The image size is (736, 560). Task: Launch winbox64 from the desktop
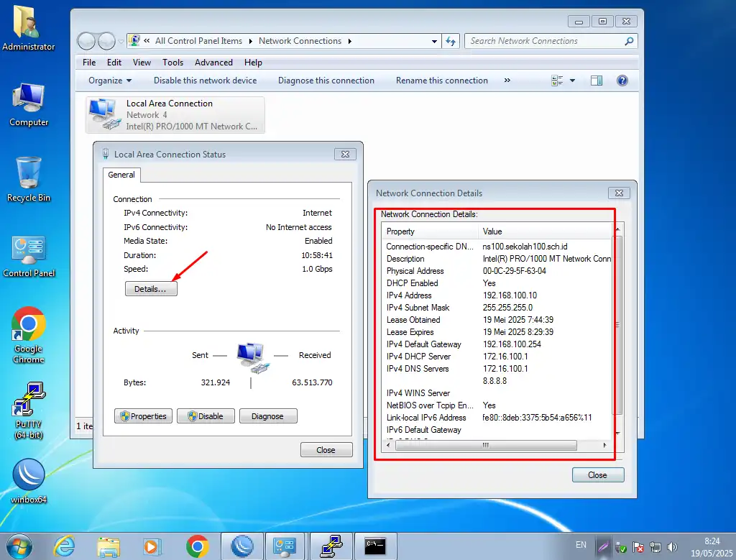[29, 478]
